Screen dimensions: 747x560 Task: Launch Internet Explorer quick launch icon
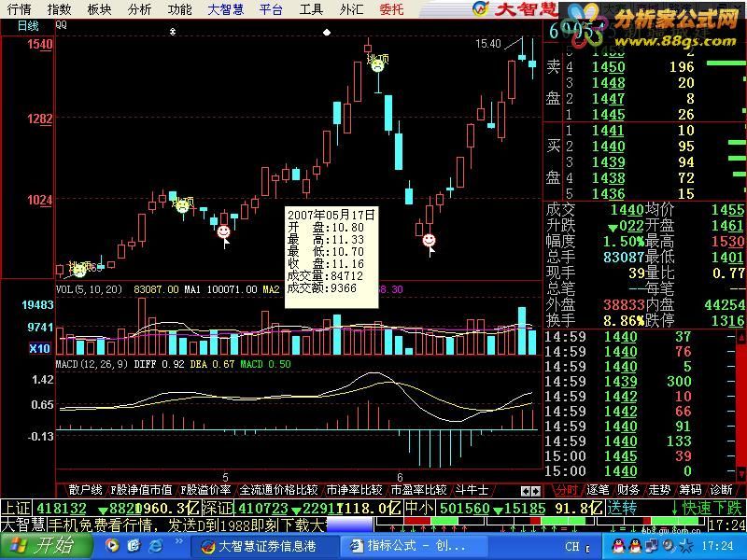[155, 545]
